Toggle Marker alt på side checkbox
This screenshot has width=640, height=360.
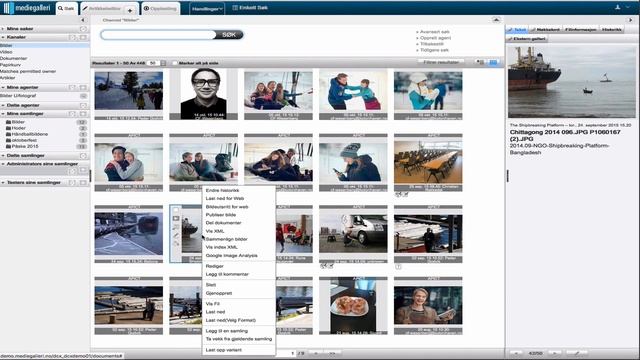pos(174,63)
